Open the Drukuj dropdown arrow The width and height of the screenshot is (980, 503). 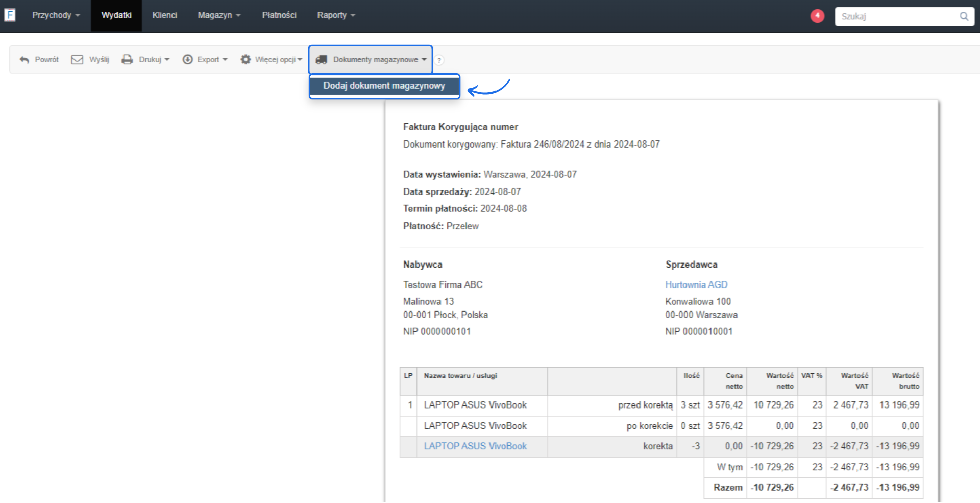167,59
